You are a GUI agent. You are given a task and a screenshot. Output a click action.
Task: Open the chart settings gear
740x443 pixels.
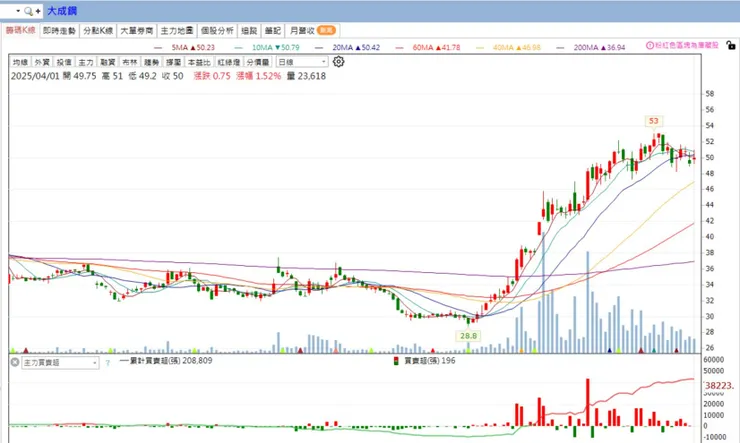(338, 62)
